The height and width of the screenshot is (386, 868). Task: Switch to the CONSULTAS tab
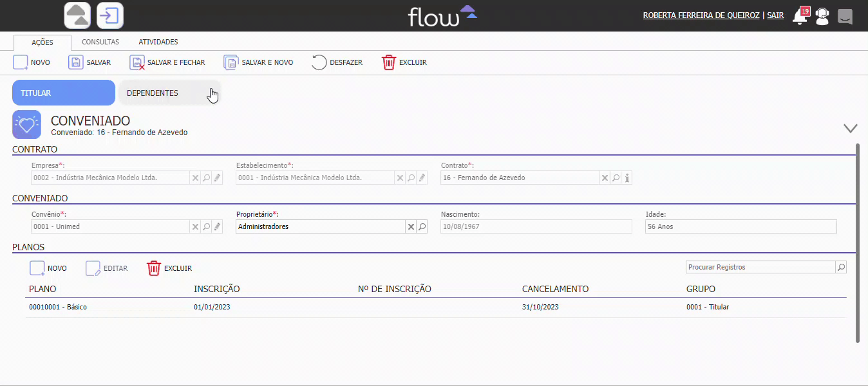point(100,42)
